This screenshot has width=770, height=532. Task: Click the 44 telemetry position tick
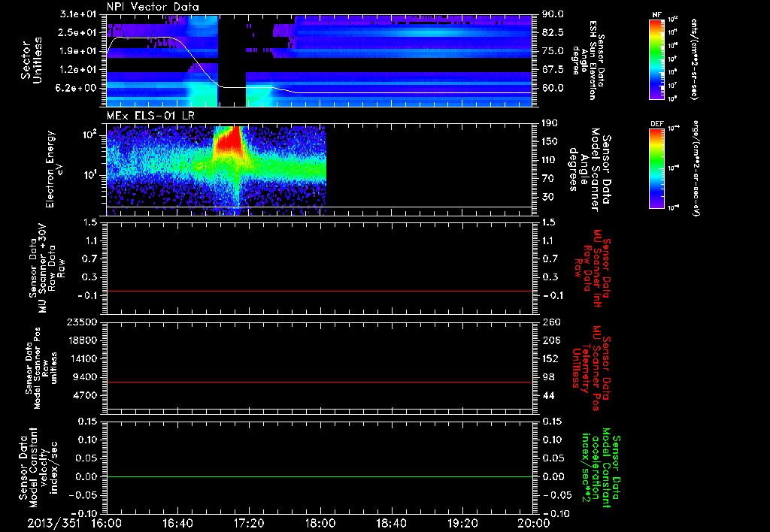pos(548,395)
